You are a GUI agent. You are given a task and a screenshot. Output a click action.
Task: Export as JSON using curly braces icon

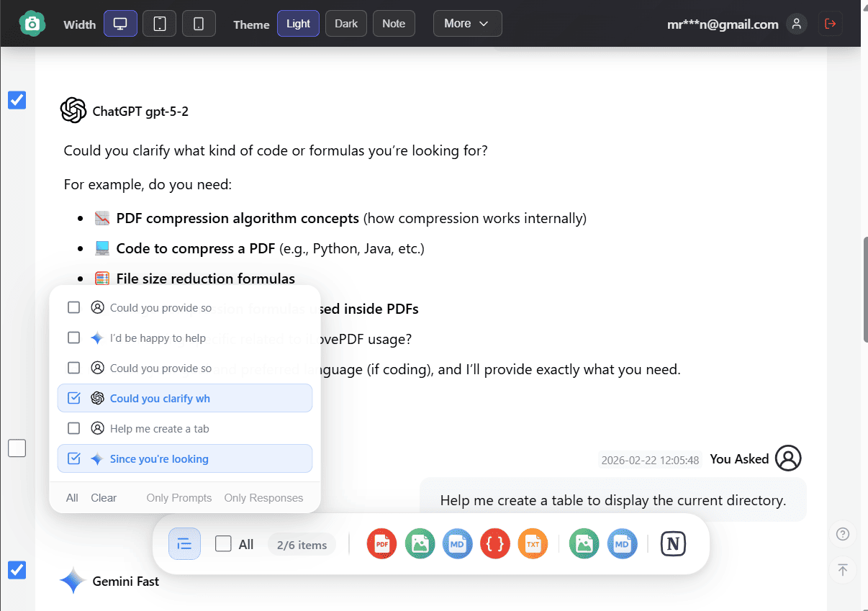[495, 543]
